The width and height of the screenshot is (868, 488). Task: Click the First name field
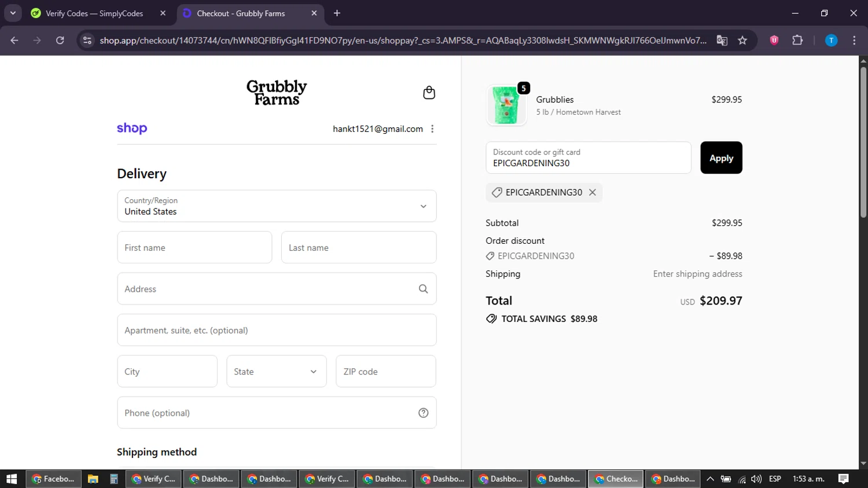pyautogui.click(x=194, y=248)
